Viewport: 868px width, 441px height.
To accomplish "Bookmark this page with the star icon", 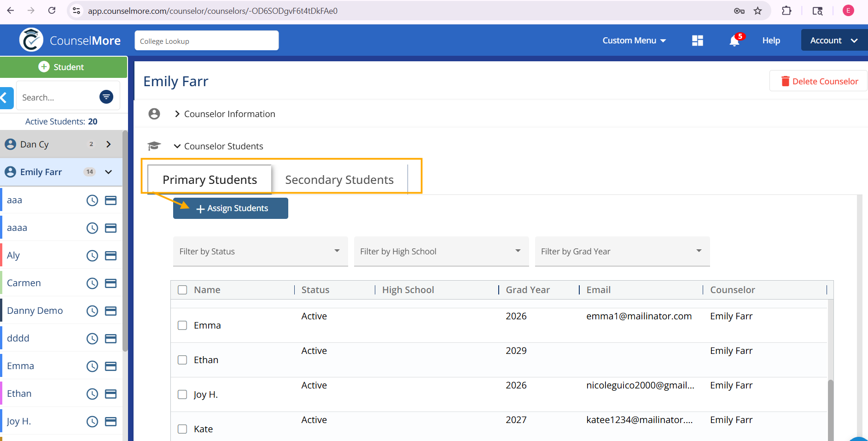I will [x=757, y=11].
